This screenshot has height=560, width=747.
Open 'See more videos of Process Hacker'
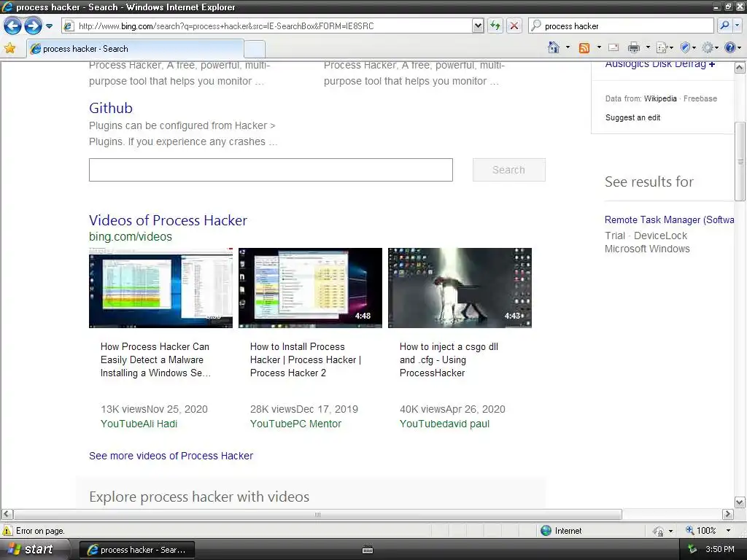tap(171, 456)
